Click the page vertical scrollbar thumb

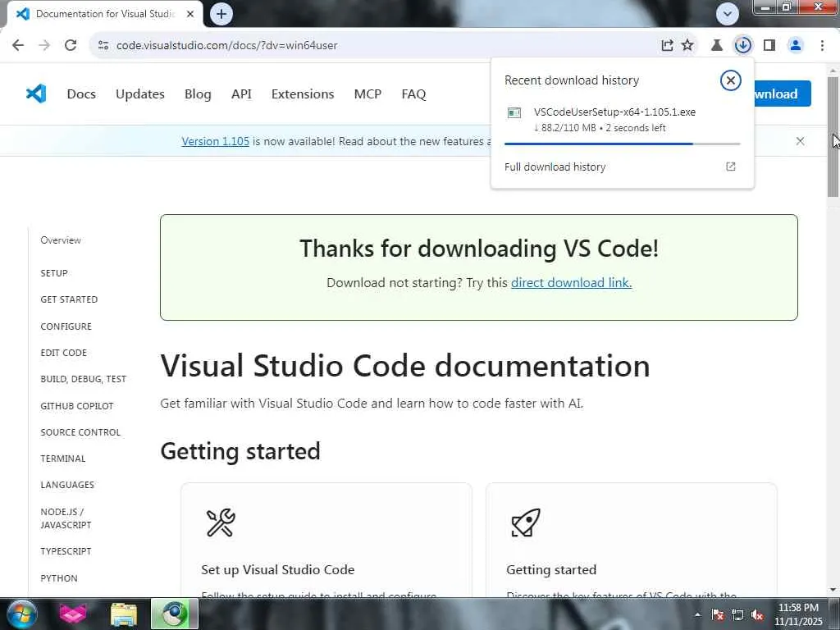point(833,137)
